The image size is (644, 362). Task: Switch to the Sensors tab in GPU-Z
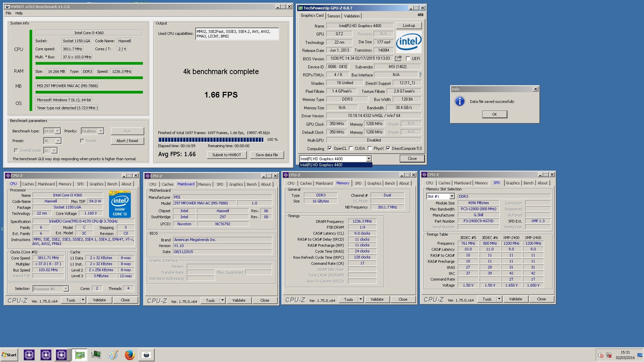(x=334, y=16)
